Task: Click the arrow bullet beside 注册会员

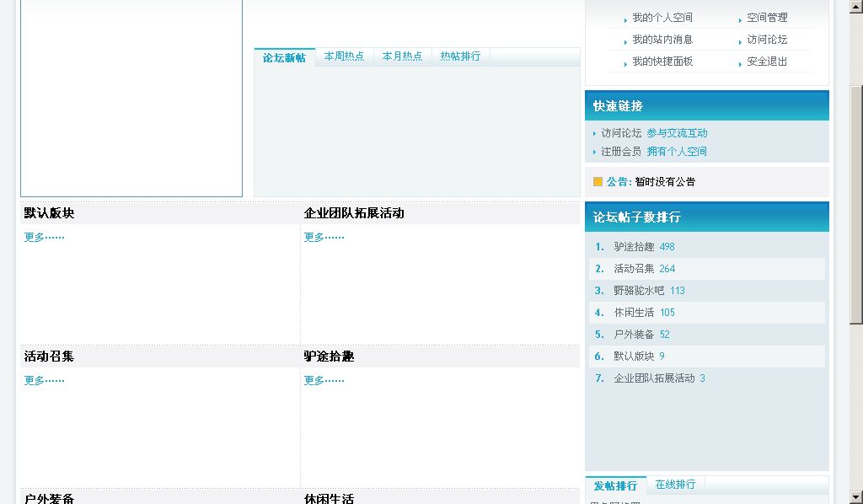Action: pyautogui.click(x=594, y=152)
